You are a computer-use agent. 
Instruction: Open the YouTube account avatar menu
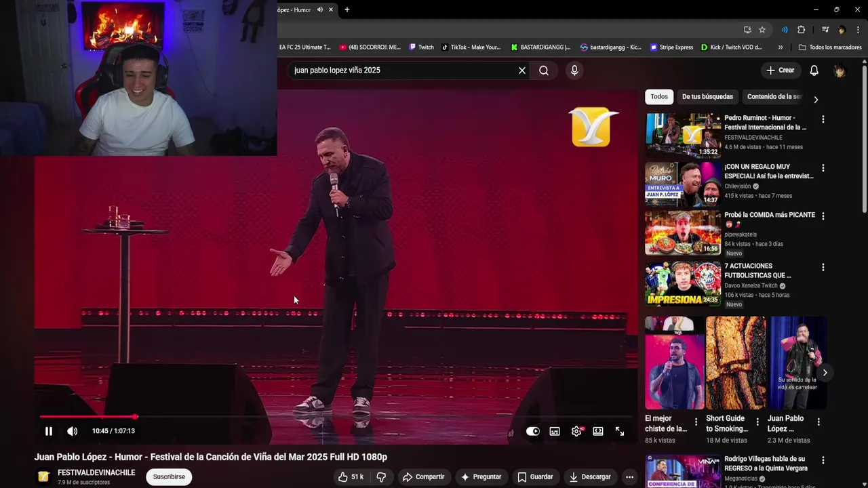(840, 70)
